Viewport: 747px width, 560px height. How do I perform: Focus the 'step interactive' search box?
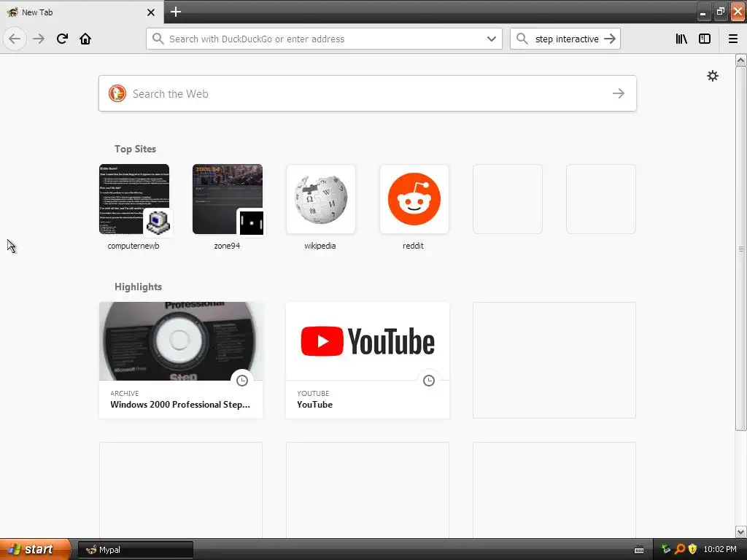coord(565,39)
